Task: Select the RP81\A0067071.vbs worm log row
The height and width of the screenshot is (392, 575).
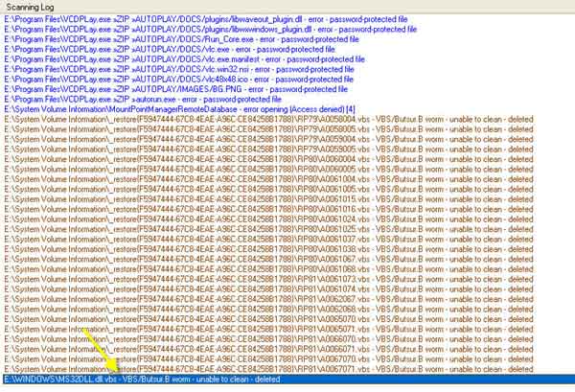Action: tap(268, 369)
